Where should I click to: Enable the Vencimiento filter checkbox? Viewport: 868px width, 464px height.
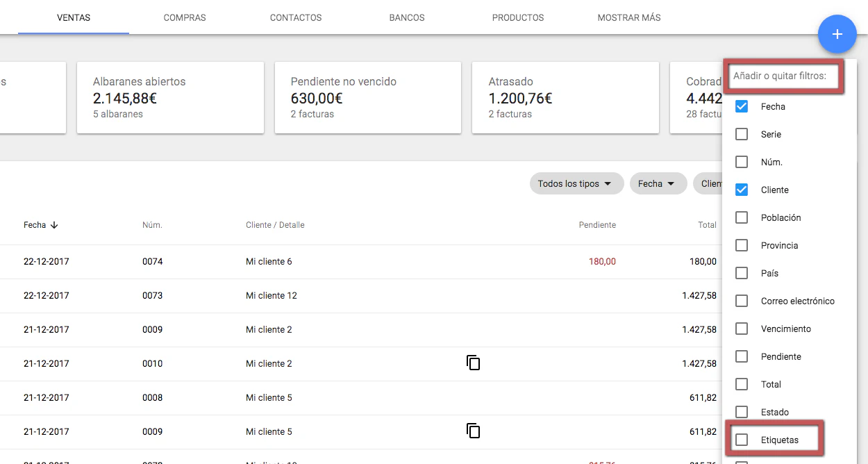742,329
